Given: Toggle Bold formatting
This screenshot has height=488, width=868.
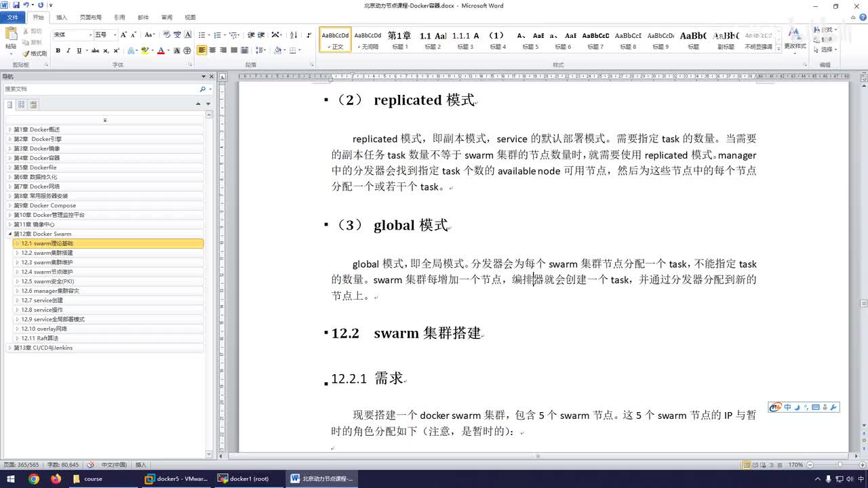Looking at the screenshot, I should pyautogui.click(x=58, y=50).
